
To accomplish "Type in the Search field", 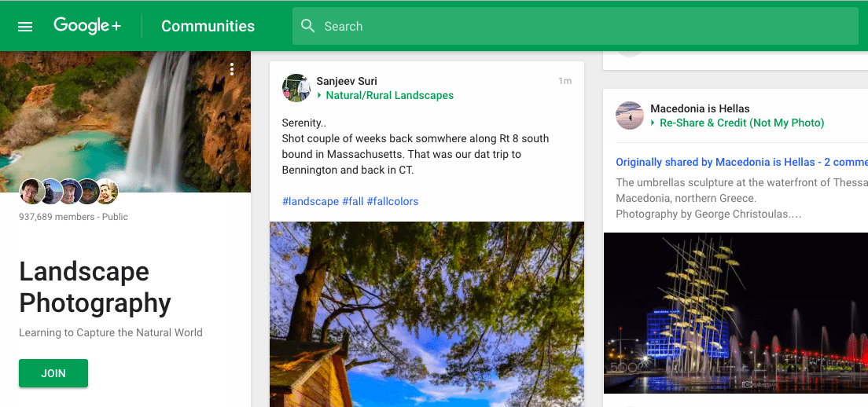I will click(x=582, y=26).
